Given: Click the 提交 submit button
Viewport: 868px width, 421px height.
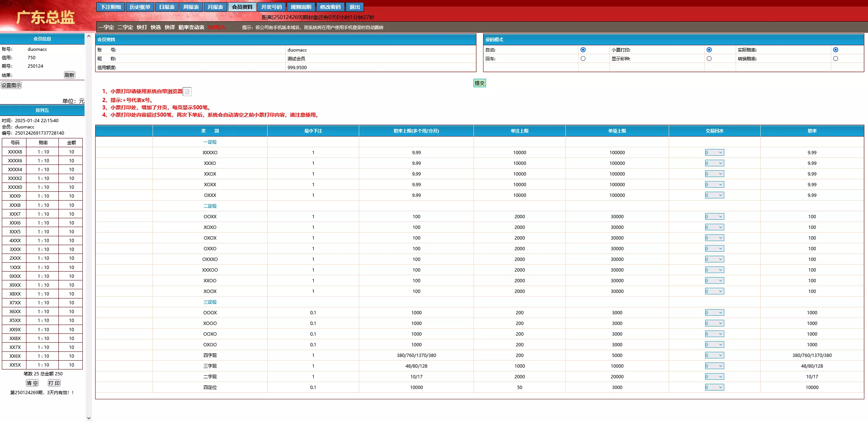Looking at the screenshot, I should click(479, 83).
